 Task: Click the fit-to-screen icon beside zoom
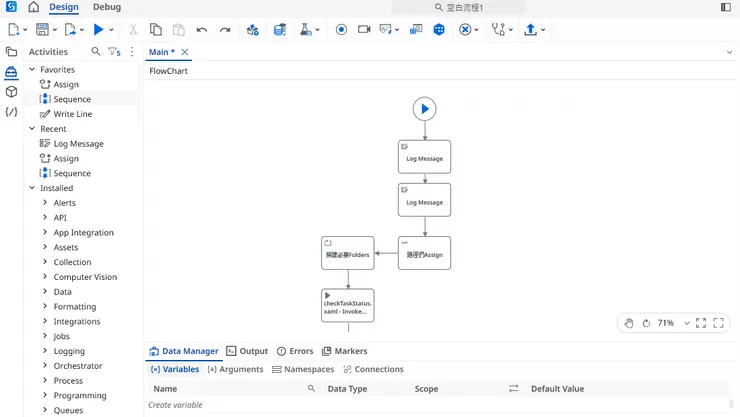point(701,323)
